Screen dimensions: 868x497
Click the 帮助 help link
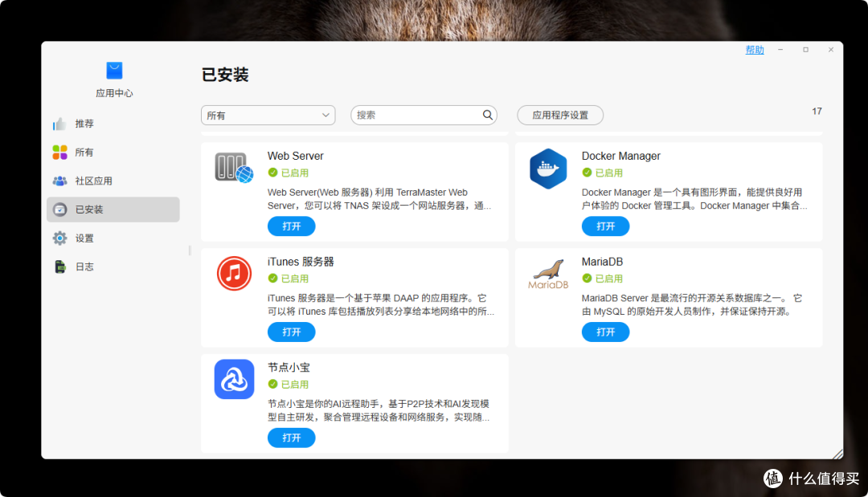click(x=755, y=50)
